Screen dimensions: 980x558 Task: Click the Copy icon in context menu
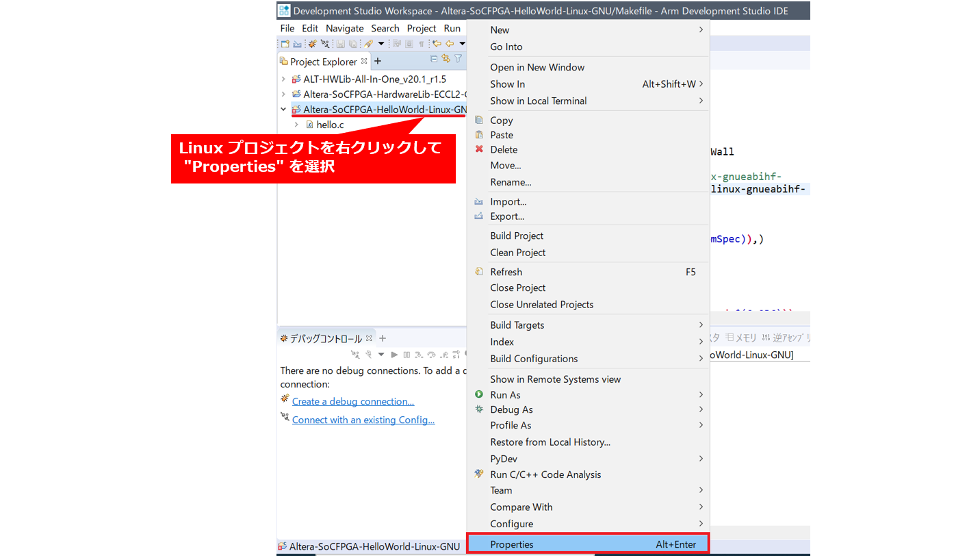(x=479, y=120)
